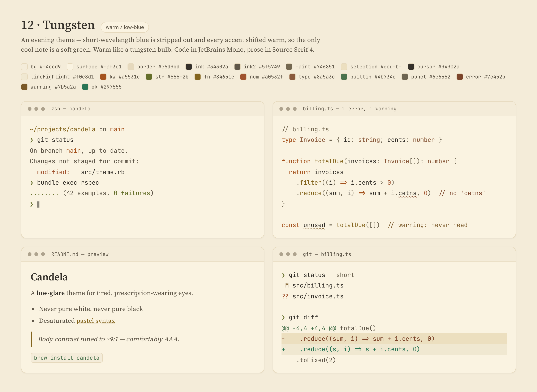Choose the warning #7b5a2a swatch
This screenshot has width=537, height=392.
[24, 87]
